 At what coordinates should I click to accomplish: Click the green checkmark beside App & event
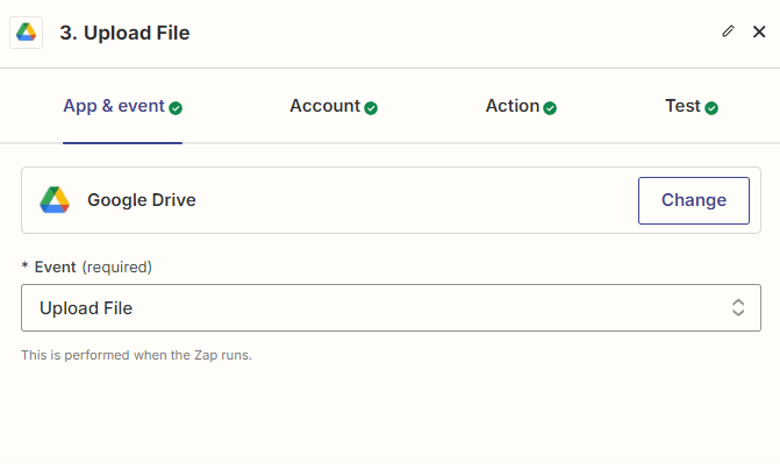click(x=176, y=108)
